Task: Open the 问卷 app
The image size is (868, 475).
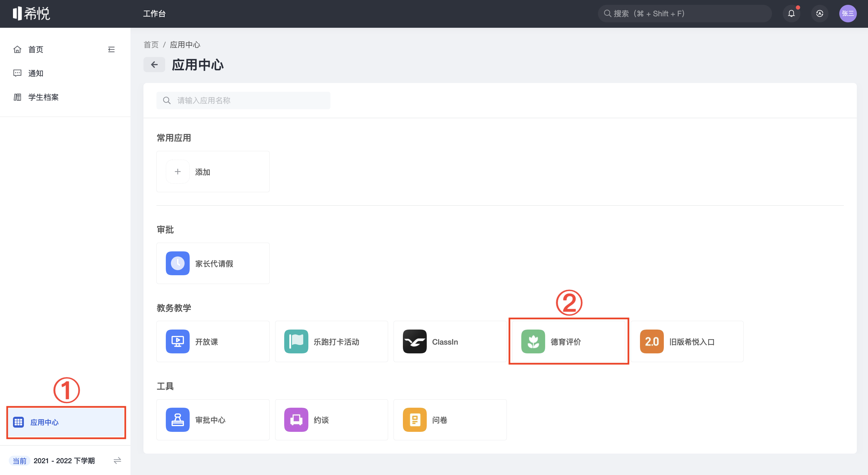Action: 450,420
